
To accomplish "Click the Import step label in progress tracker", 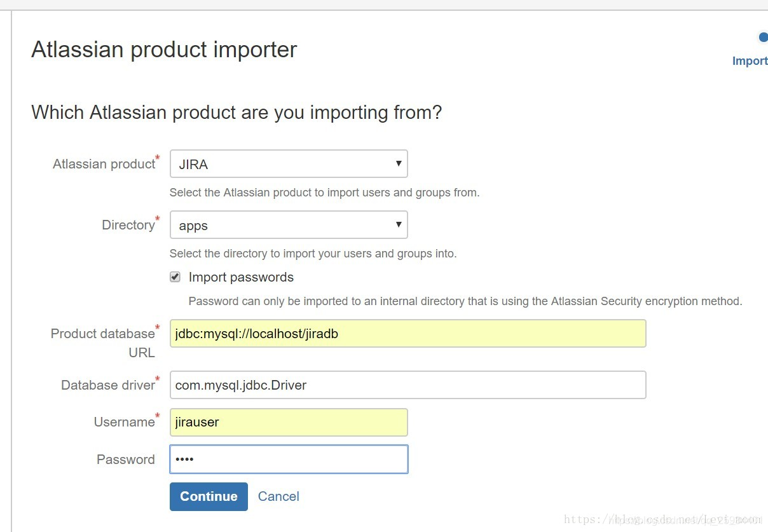I will (750, 61).
